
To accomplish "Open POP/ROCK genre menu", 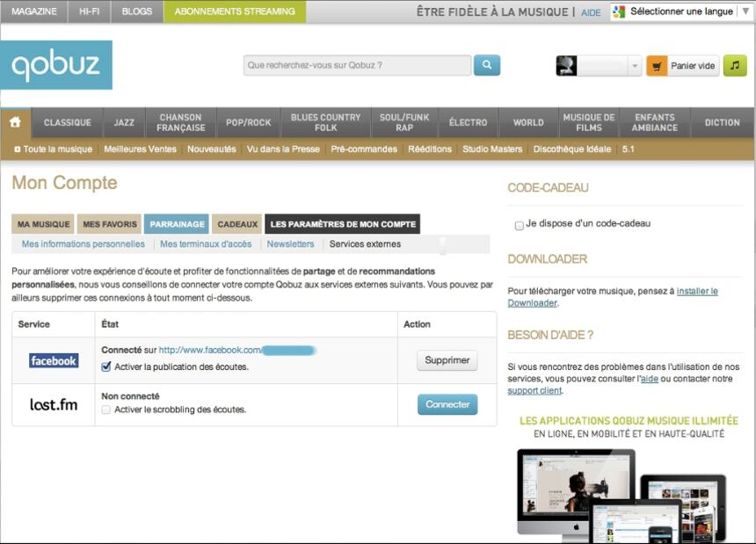I will point(248,122).
